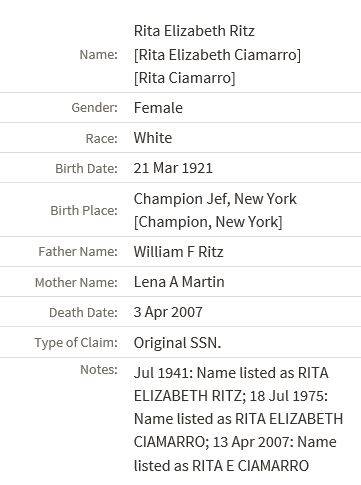Click the Gender label

pos(94,108)
